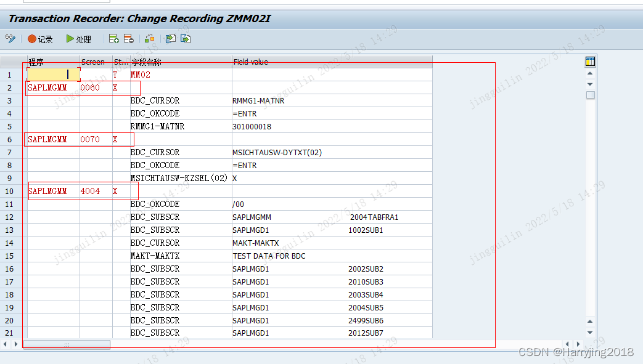Click the Field value column header
643x364 pixels.
pyautogui.click(x=250, y=62)
